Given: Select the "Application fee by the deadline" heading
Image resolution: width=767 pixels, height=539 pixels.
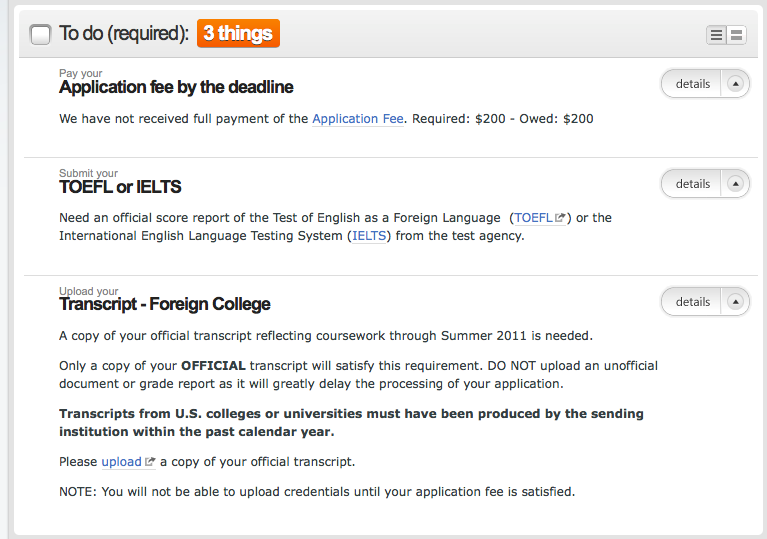Looking at the screenshot, I should 176,87.
